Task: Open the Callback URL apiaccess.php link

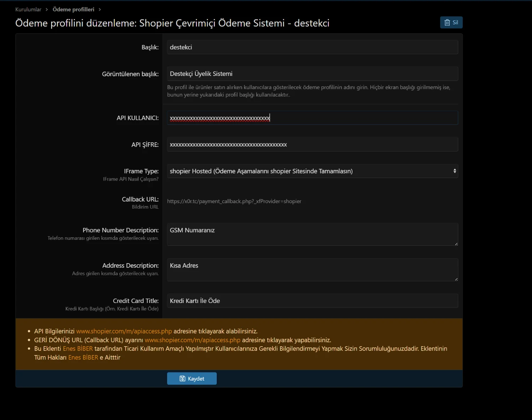Action: (x=192, y=340)
